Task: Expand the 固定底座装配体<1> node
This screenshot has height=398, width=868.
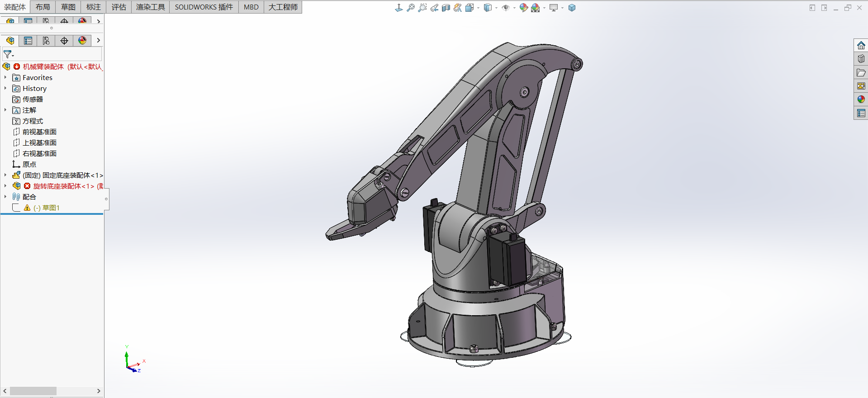Action: click(x=5, y=175)
